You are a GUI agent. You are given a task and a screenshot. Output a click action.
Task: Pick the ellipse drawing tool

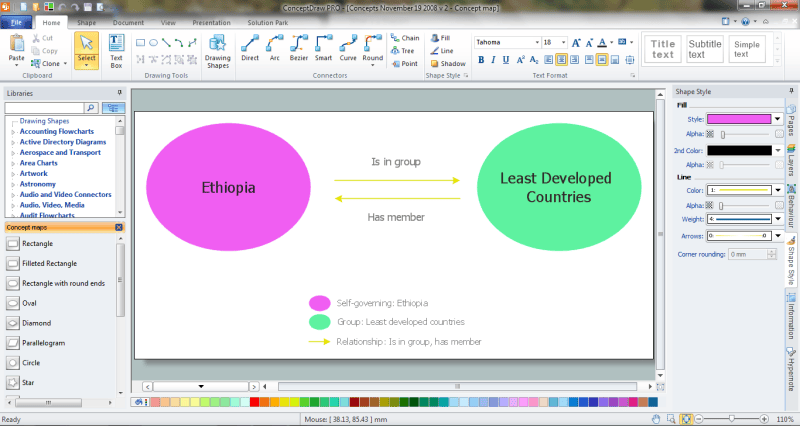pyautogui.click(x=153, y=43)
